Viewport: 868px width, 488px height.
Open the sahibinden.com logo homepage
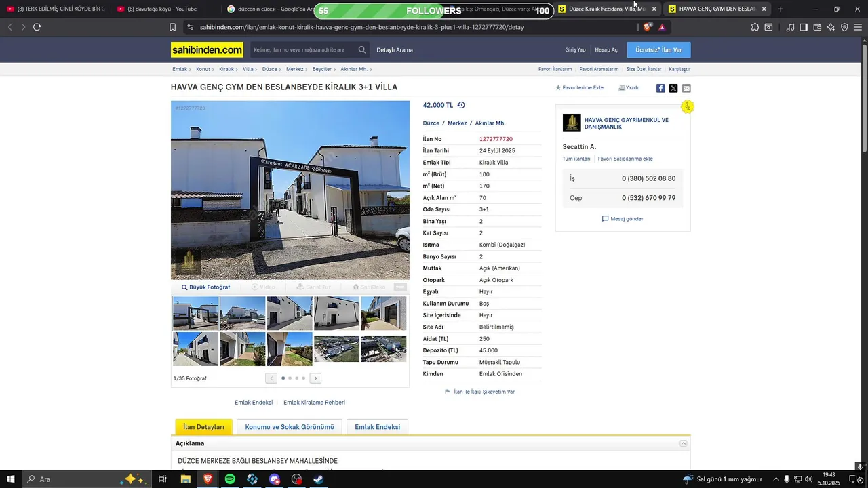[x=207, y=50]
